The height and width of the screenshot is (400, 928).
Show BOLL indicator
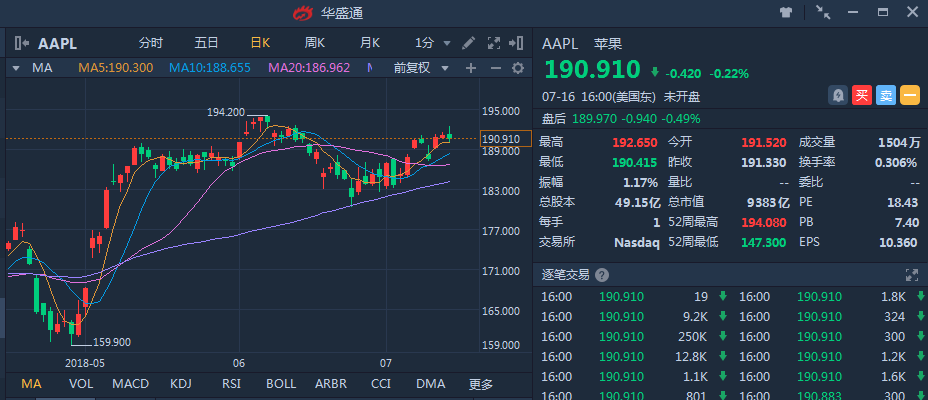click(281, 384)
